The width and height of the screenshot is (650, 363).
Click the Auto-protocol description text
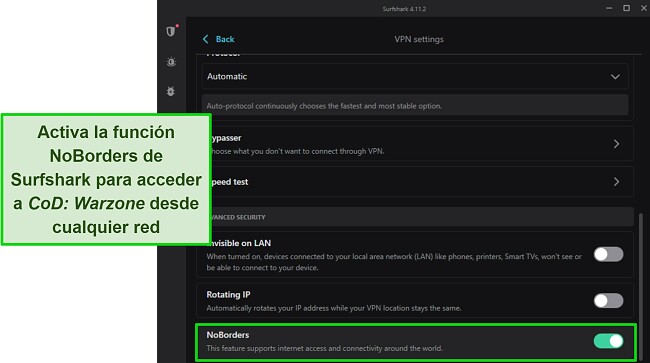click(324, 106)
